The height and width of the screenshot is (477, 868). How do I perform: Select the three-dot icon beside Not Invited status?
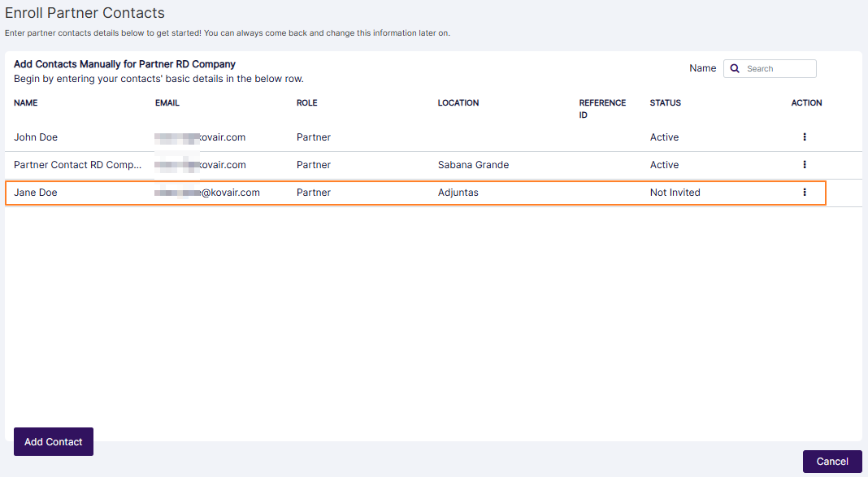[x=804, y=192]
